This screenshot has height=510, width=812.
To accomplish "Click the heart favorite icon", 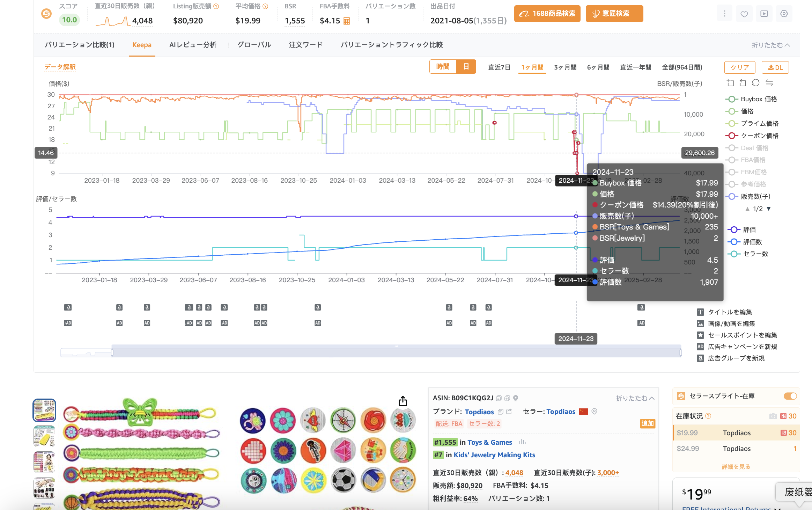I will click(x=744, y=14).
